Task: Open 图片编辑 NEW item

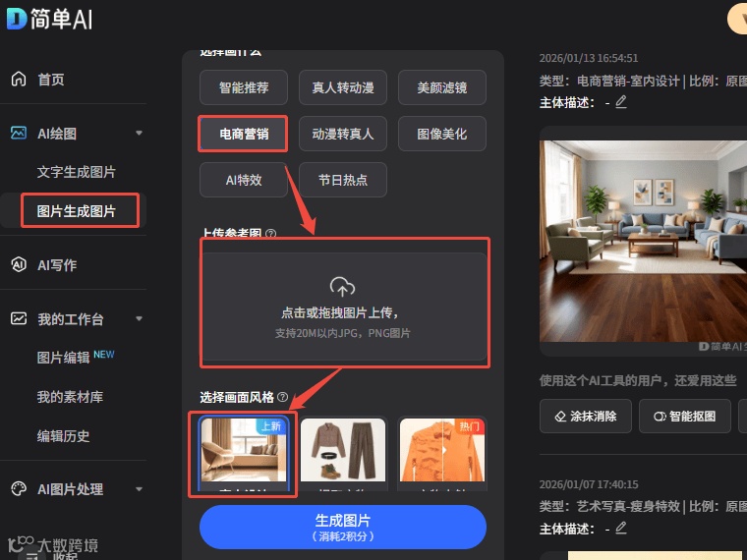Action: pos(76,358)
